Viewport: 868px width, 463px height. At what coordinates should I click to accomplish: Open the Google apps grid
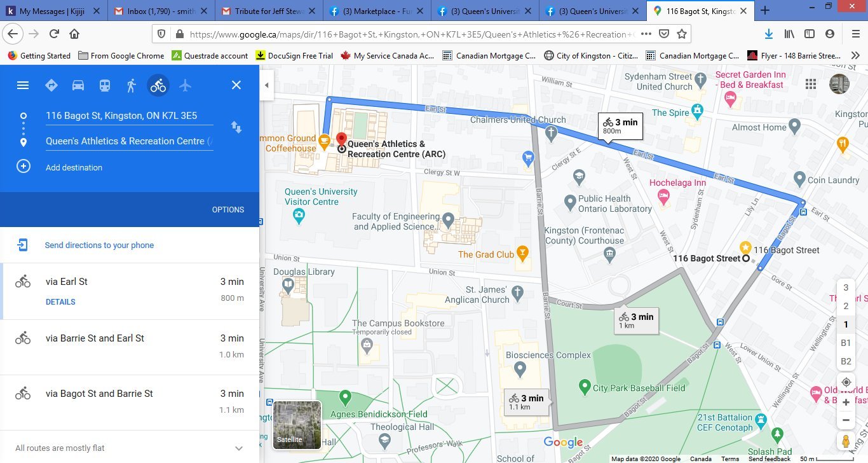pyautogui.click(x=810, y=84)
